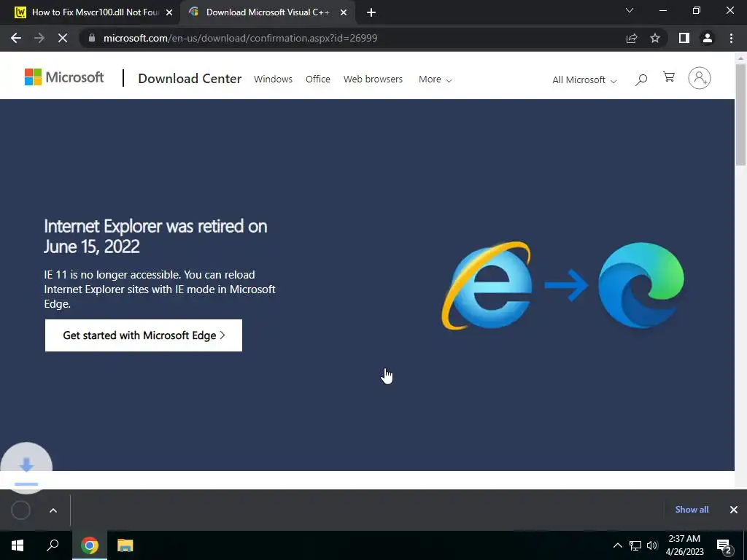
Task: Close the Download Microsoft Visual C++ tab
Action: [344, 13]
